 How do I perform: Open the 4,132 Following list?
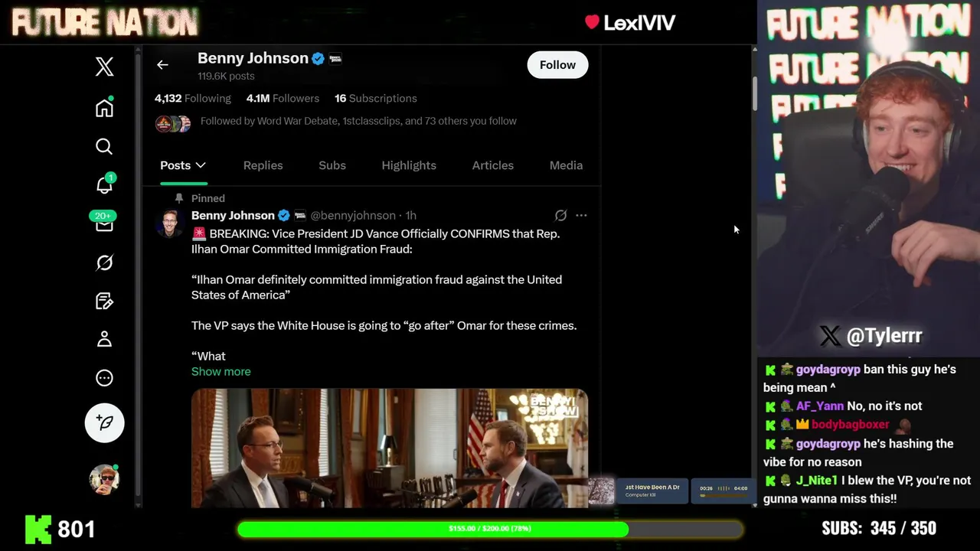click(x=192, y=98)
